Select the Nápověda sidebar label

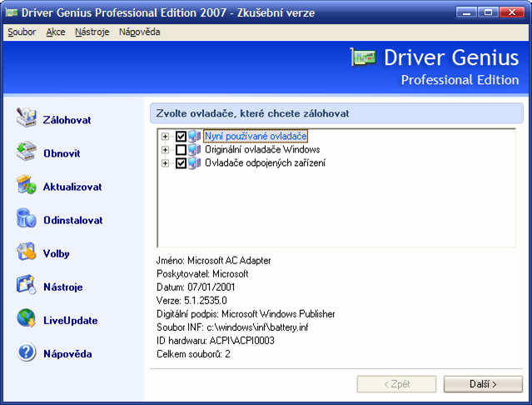67,354
